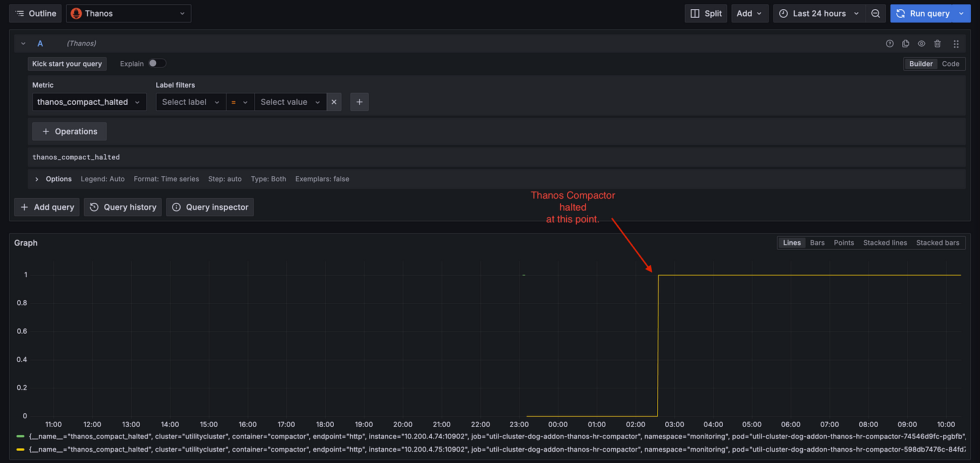The height and width of the screenshot is (463, 980).
Task: Select Stacked lines graph style
Action: coord(884,243)
